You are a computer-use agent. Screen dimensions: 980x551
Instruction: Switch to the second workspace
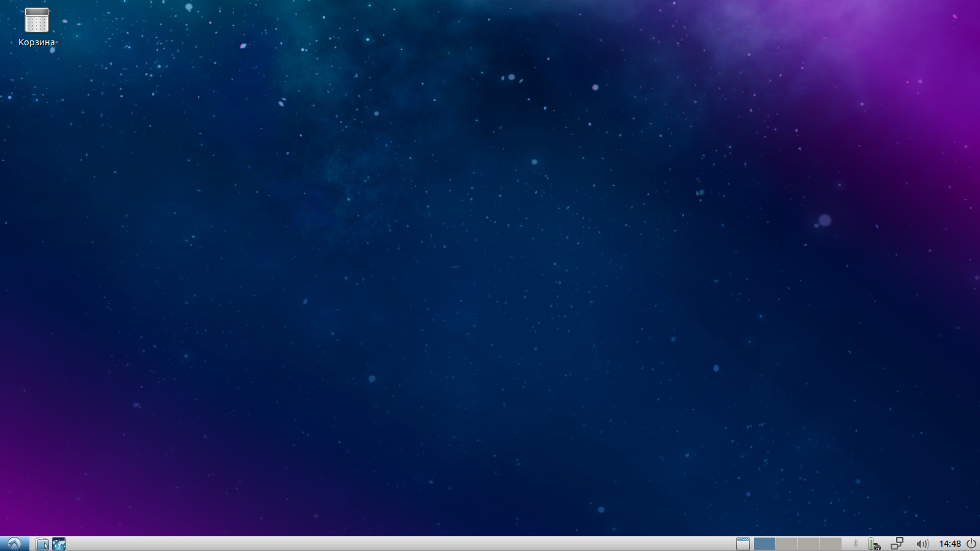tap(786, 544)
